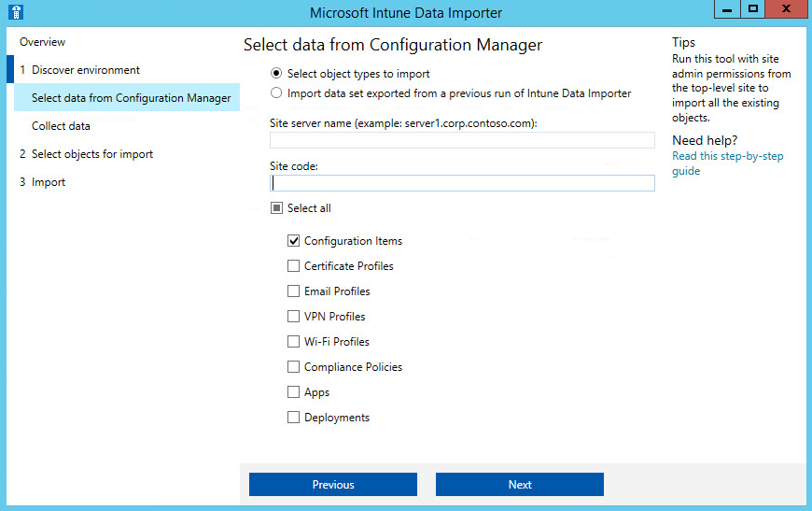Click the Site code input field
Screen dimensions: 812x511
click(x=462, y=183)
